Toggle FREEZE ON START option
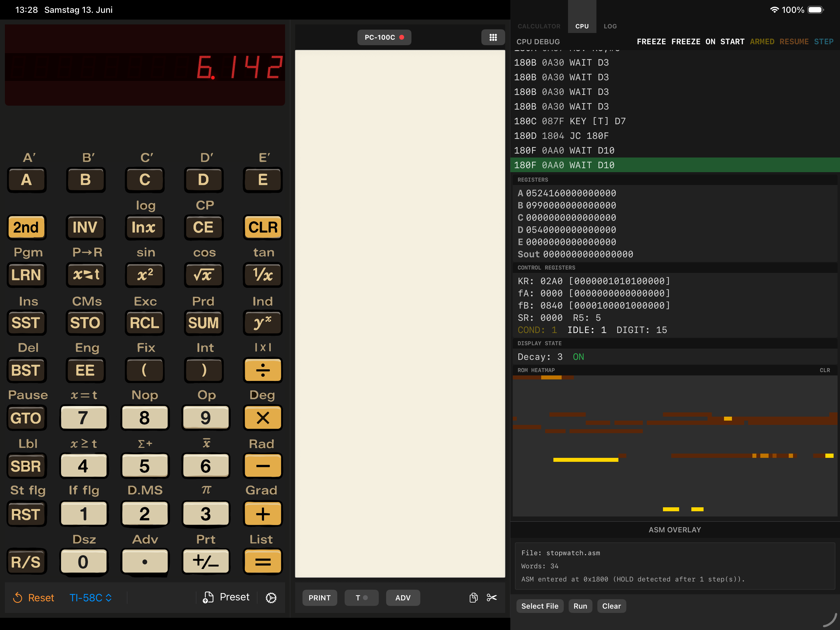The image size is (840, 630). coord(708,42)
